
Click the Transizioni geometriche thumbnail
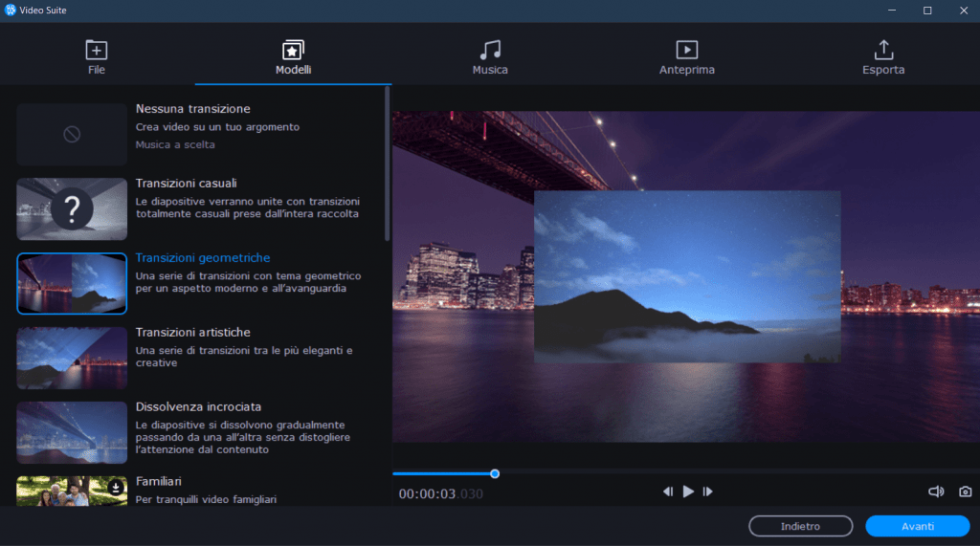tap(72, 284)
